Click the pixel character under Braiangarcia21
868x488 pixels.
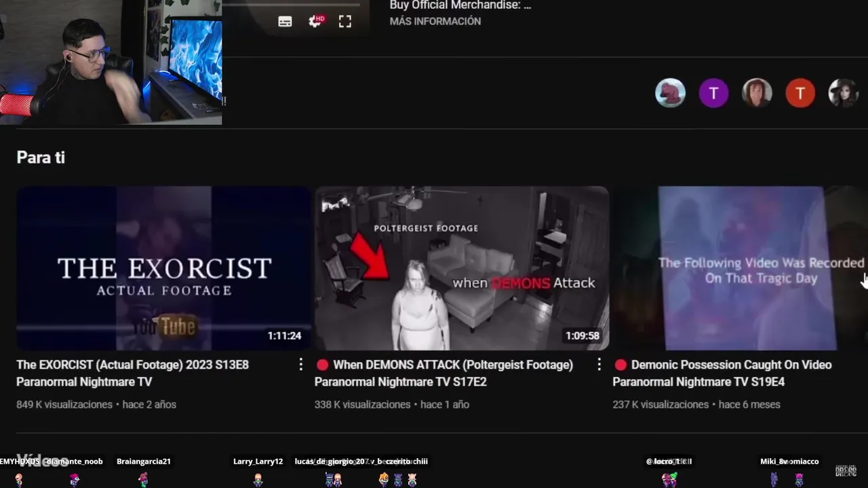[x=143, y=480]
